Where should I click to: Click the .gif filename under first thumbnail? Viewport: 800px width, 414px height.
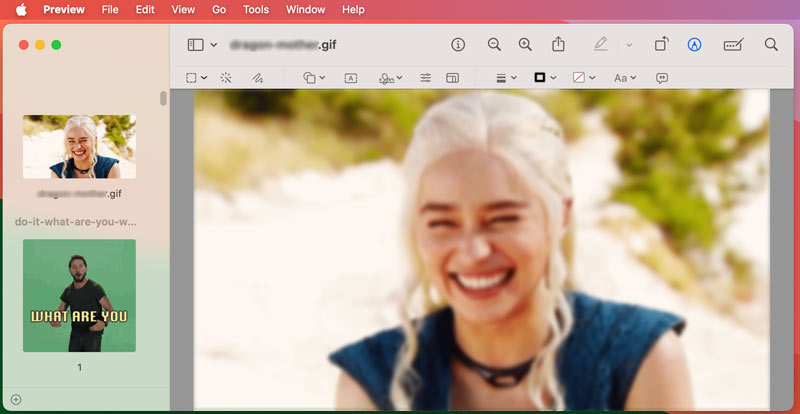pyautogui.click(x=80, y=194)
